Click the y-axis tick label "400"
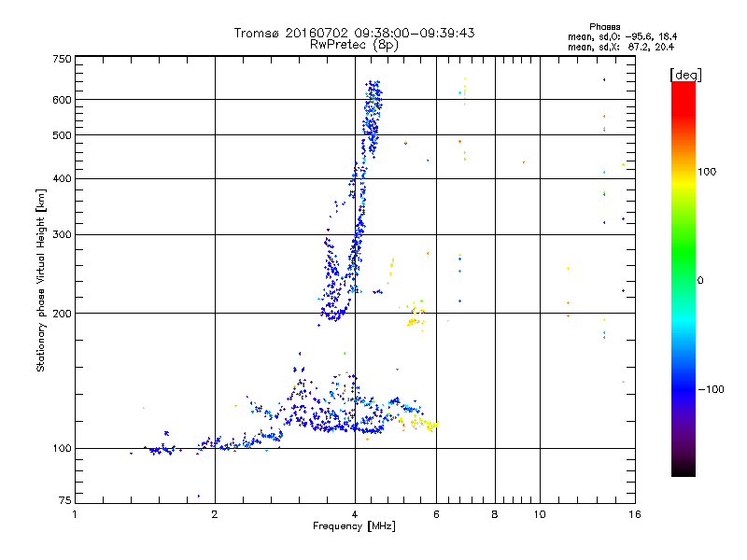Image resolution: width=747 pixels, height=560 pixels. 62,178
